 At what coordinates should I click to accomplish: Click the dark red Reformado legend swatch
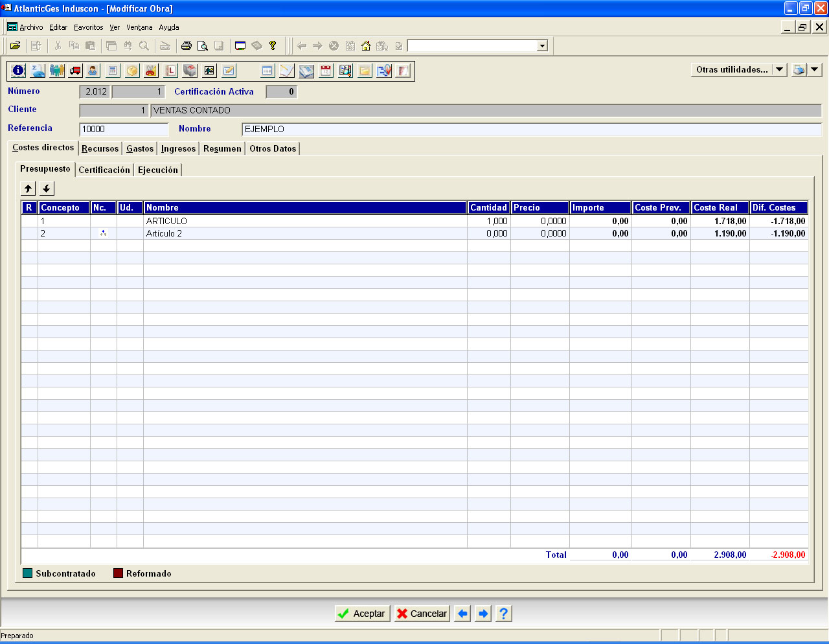[118, 573]
